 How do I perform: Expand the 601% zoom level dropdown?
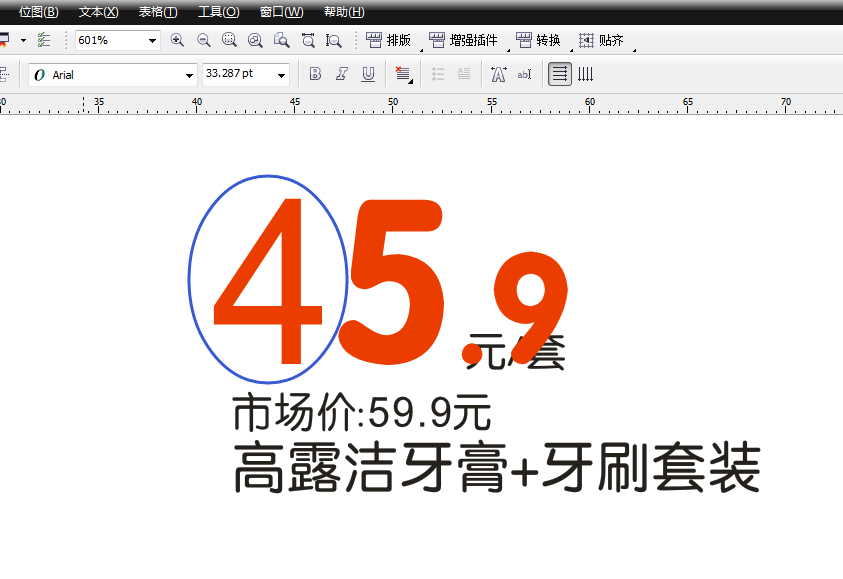152,41
